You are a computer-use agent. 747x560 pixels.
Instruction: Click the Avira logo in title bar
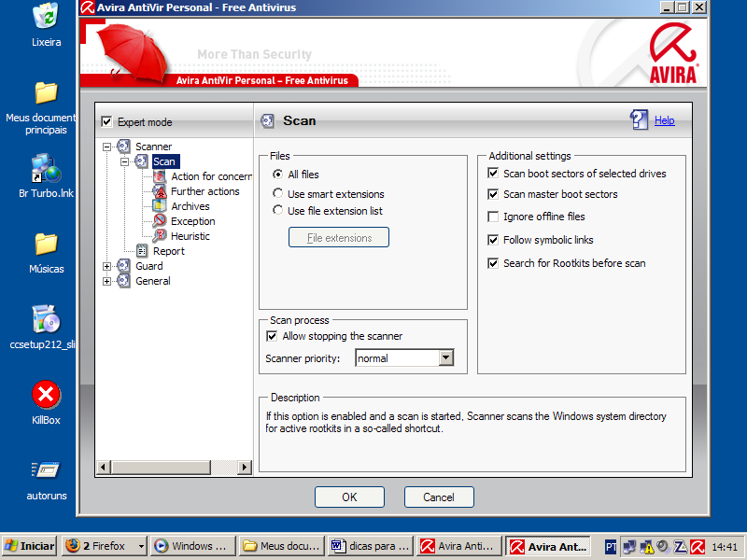point(87,7)
